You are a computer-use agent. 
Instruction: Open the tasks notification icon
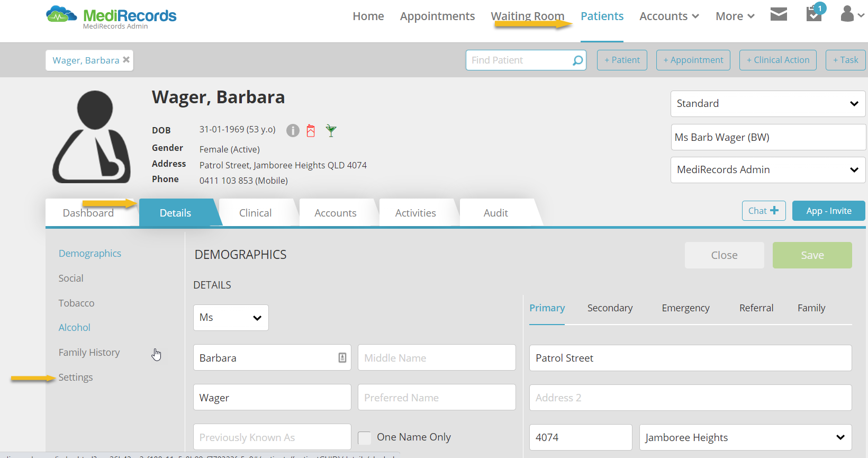(x=815, y=12)
